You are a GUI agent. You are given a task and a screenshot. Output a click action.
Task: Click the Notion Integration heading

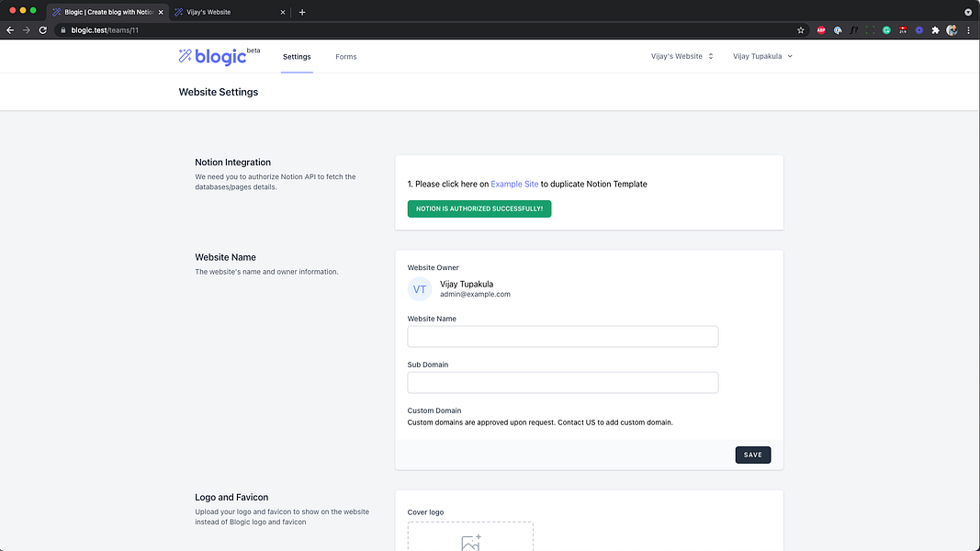232,162
